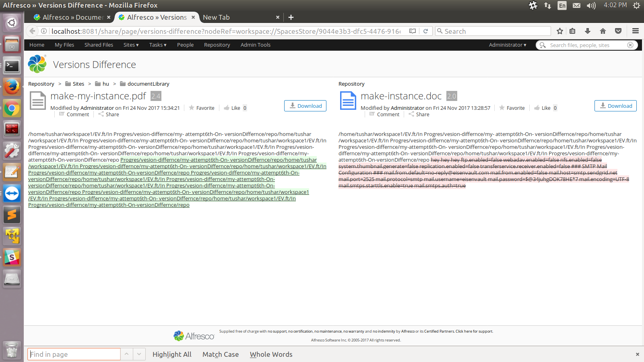
Task: Like make-instance.doc thumbs-up
Action: (x=542, y=108)
